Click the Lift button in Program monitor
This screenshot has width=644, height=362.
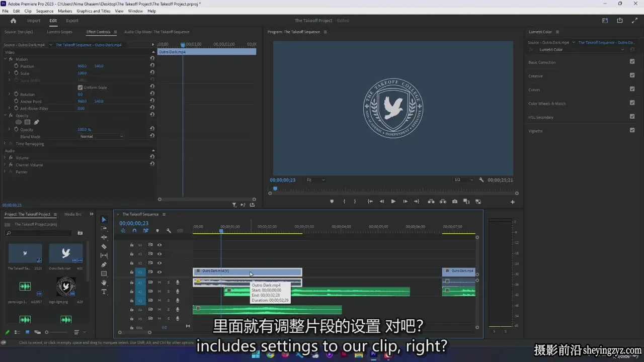click(431, 202)
